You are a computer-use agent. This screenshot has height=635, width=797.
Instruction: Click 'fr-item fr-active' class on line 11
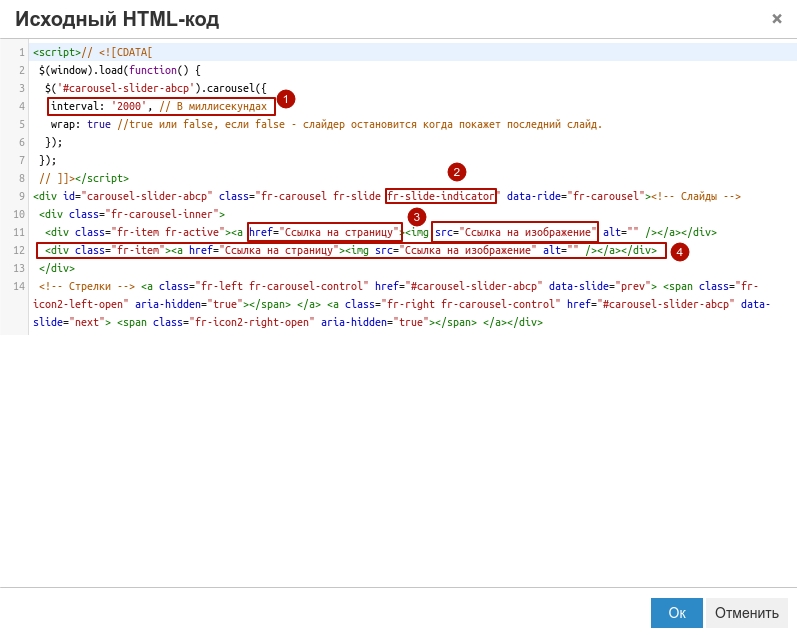[171, 232]
